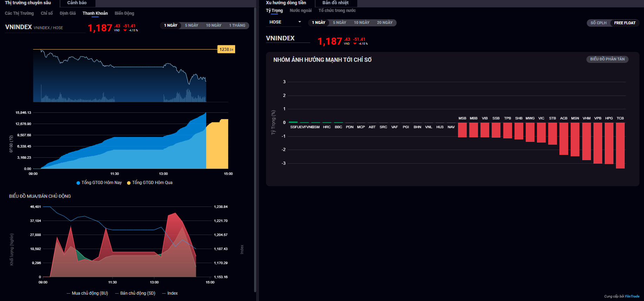Click the TCB red bar in the chart
The width and height of the screenshot is (644, 301).
pos(620,145)
